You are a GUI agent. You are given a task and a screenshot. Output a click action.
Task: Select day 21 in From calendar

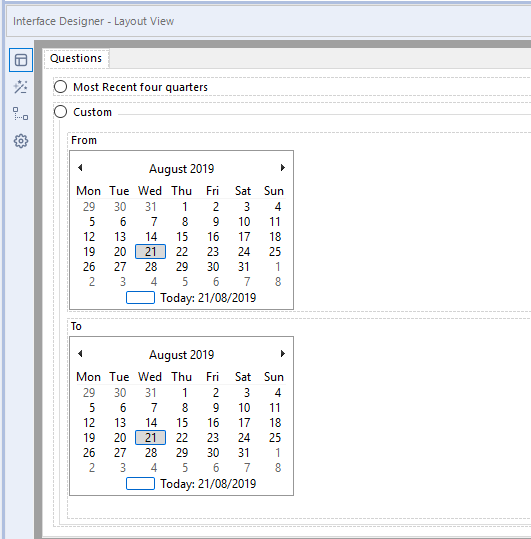151,252
